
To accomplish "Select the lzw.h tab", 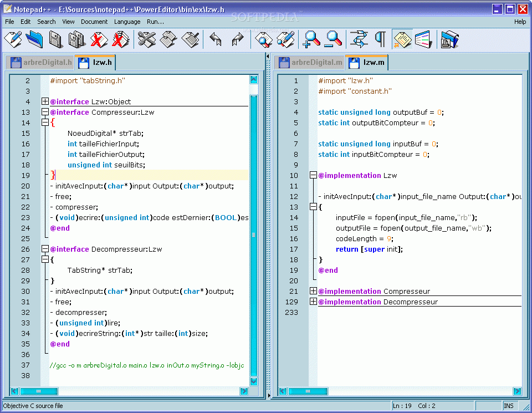I will click(x=95, y=63).
